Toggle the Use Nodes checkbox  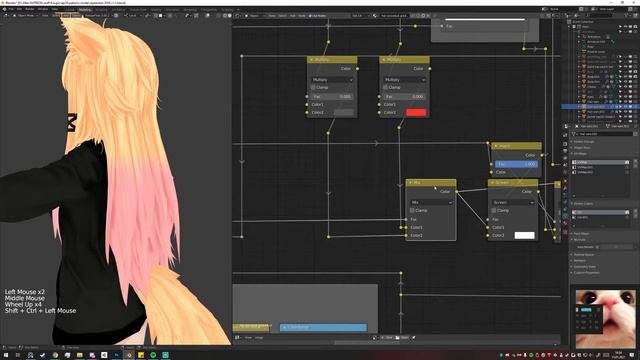(x=311, y=16)
